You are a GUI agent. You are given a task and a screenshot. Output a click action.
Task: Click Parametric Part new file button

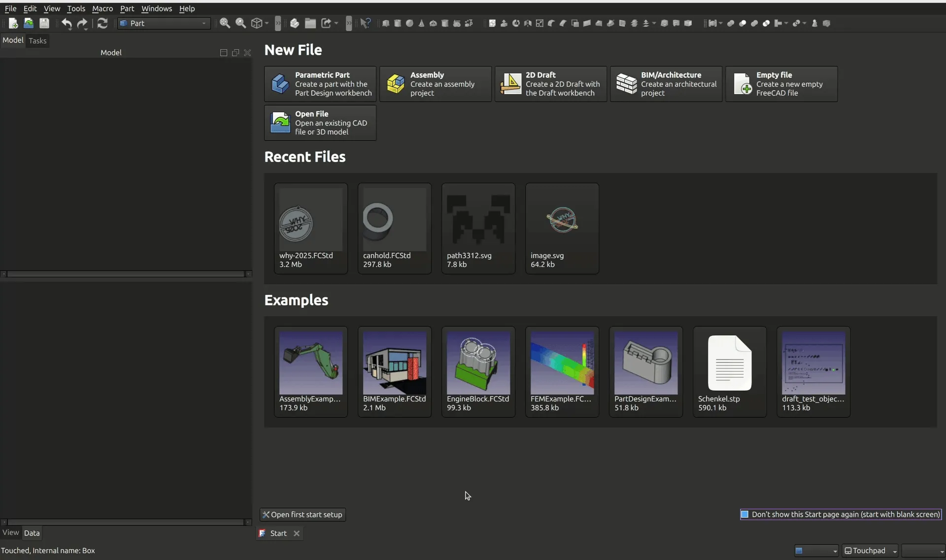tap(320, 84)
